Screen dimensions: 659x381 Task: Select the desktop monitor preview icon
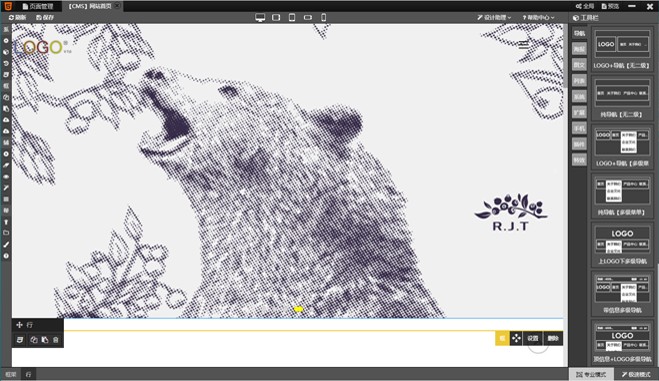(260, 18)
